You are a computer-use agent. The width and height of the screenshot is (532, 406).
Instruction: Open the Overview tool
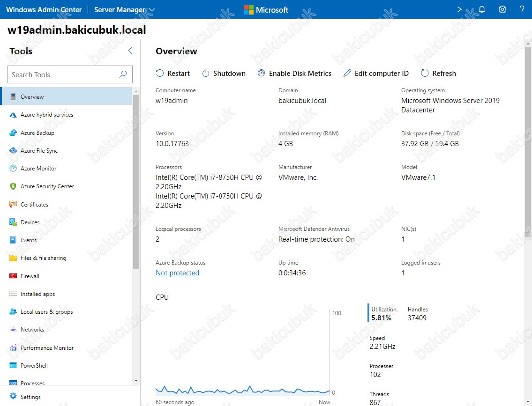coord(67,96)
